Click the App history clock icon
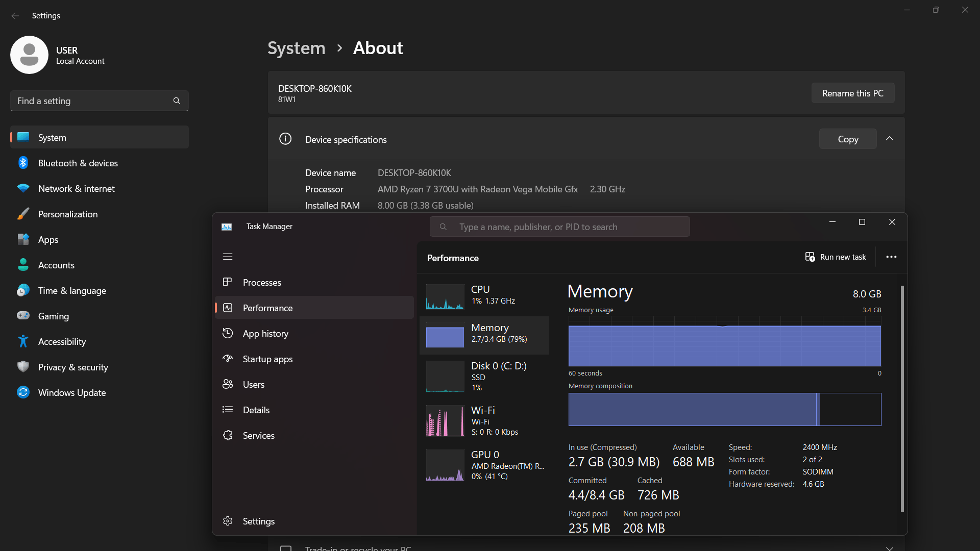The height and width of the screenshot is (551, 980). click(x=228, y=333)
